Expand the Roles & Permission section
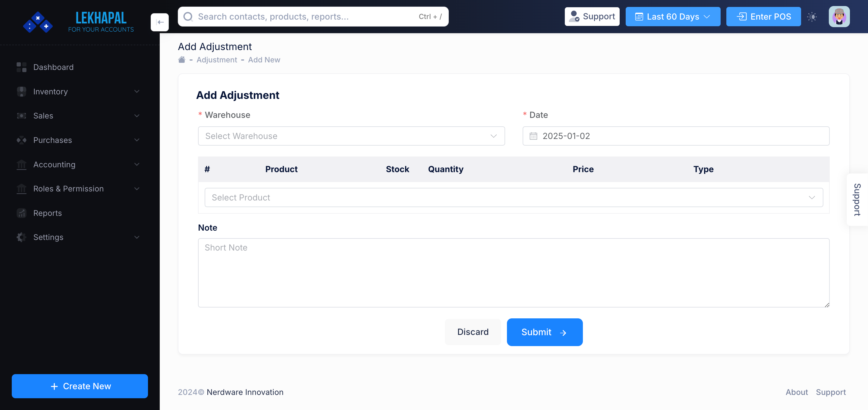This screenshot has width=868, height=410. pyautogui.click(x=137, y=188)
